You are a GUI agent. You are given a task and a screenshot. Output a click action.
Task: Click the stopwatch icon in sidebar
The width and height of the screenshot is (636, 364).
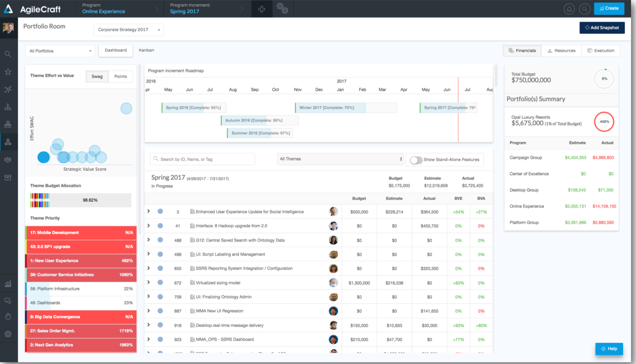(x=8, y=317)
